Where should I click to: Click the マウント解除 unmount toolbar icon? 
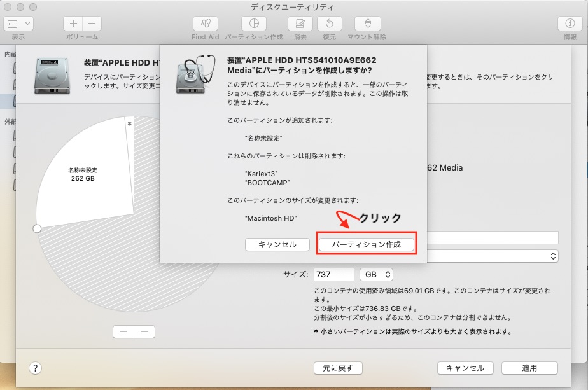pos(368,24)
